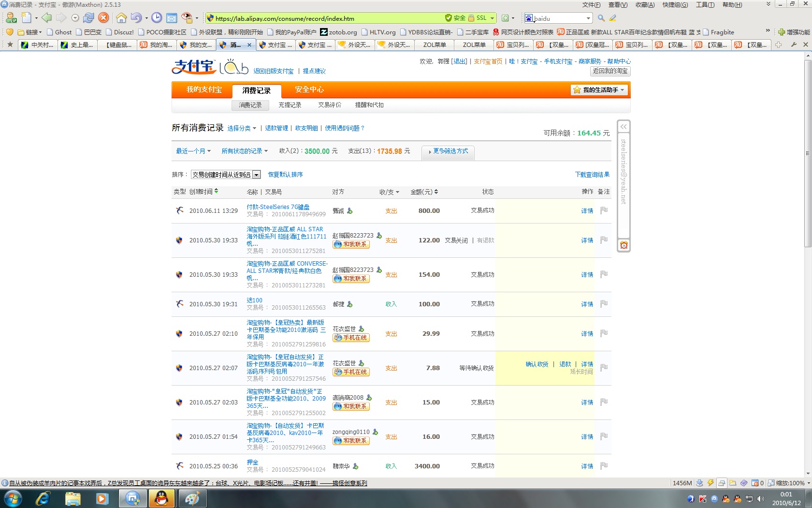Switch to 安全中心 main tab
The width and height of the screenshot is (812, 508).
click(x=309, y=90)
